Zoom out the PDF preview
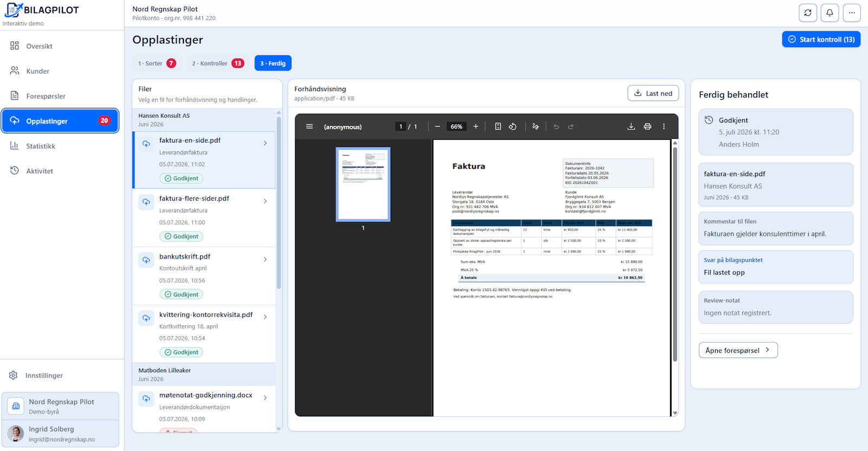Image resolution: width=868 pixels, height=451 pixels. 437,127
